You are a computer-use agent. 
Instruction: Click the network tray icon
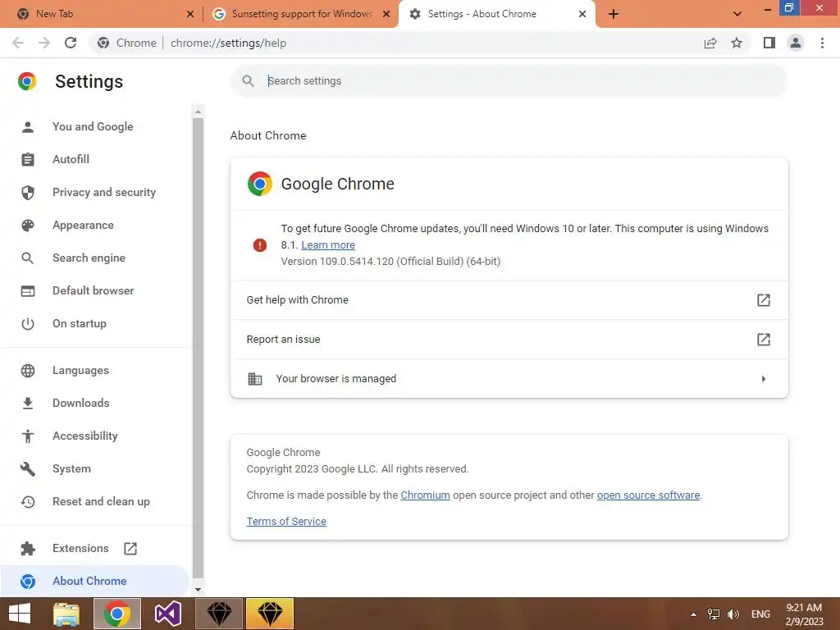[714, 614]
